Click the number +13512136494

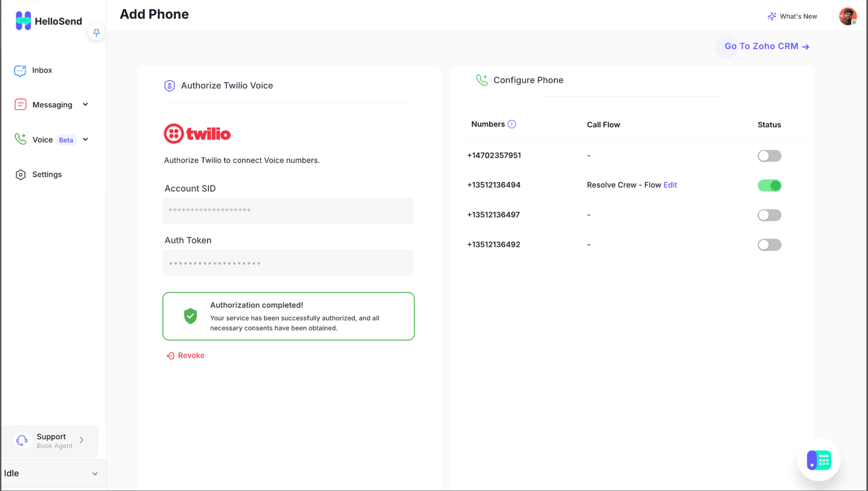tap(494, 185)
